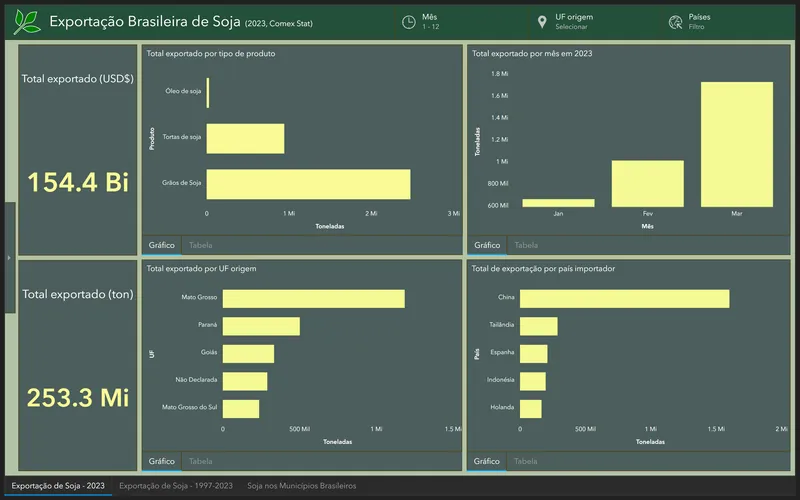Screen dimensions: 800x500
Task: Click the green soybean leaf logo
Action: (x=27, y=22)
